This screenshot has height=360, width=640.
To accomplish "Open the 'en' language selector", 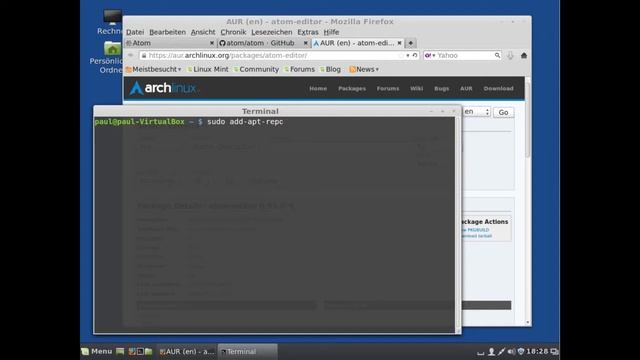I will pos(476,112).
